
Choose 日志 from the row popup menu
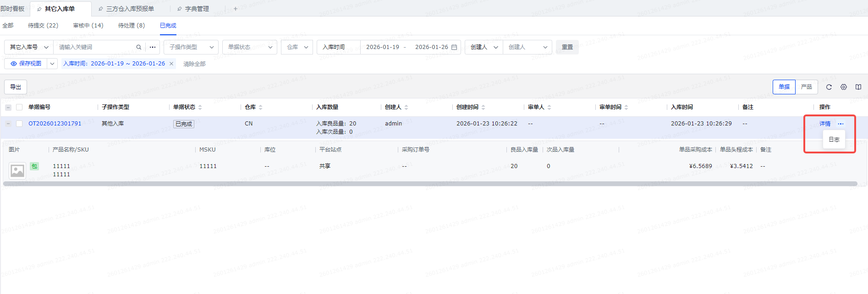coord(834,140)
